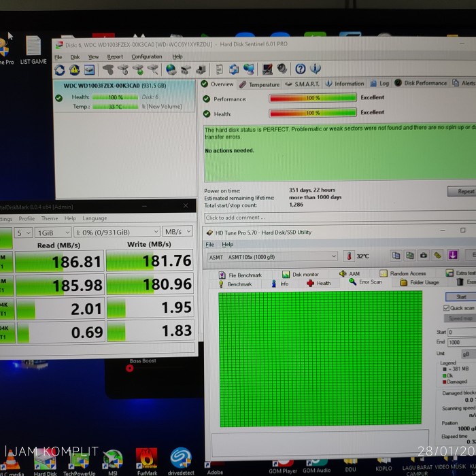Click the Health 100% gradient bar in Overview
This screenshot has width=476, height=476.
click(313, 113)
